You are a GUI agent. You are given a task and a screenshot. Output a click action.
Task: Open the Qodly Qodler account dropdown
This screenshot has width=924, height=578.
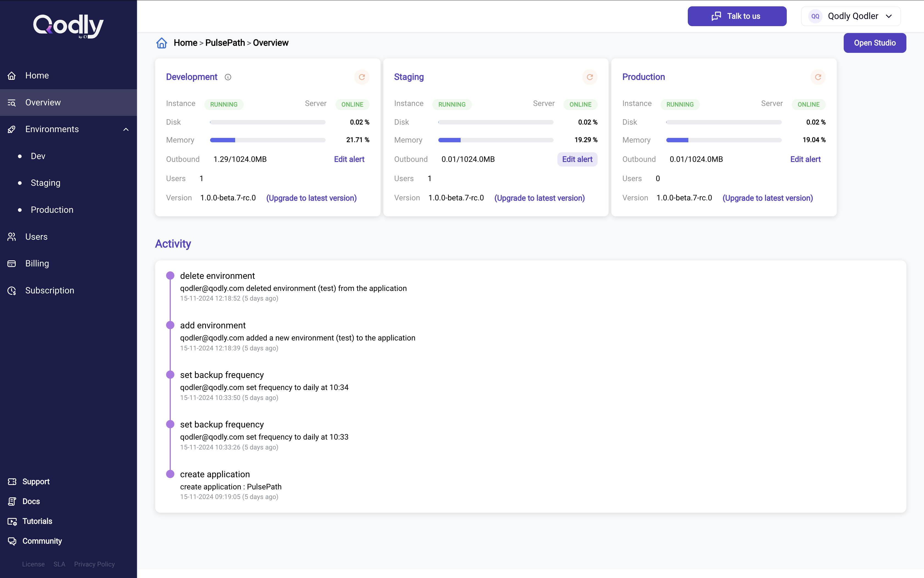pos(851,16)
